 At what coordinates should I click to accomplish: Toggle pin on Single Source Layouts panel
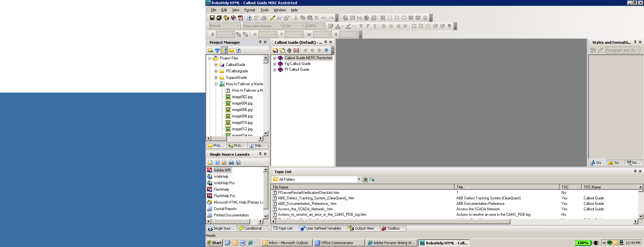tap(260, 154)
